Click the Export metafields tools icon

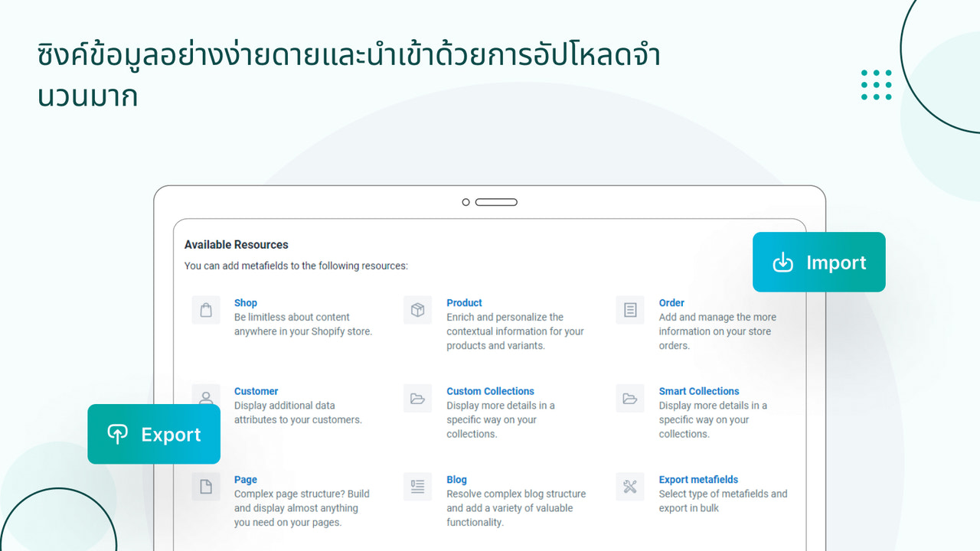(x=630, y=487)
